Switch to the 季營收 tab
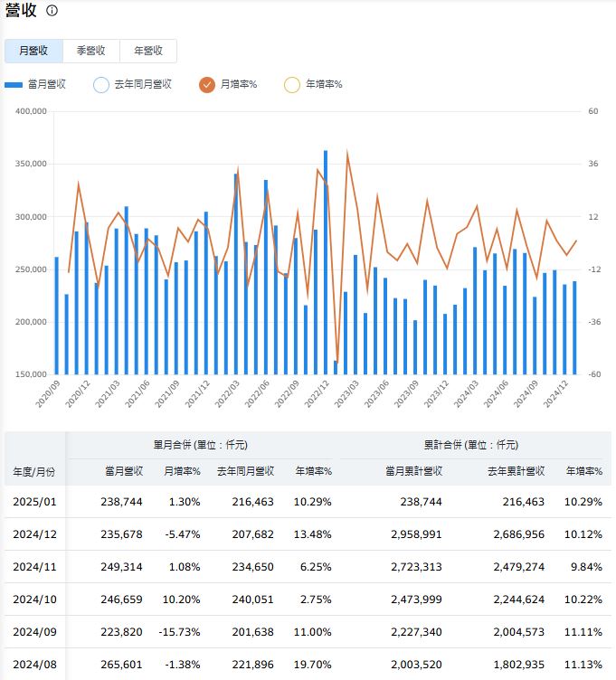This screenshot has width=616, height=680. coord(91,51)
